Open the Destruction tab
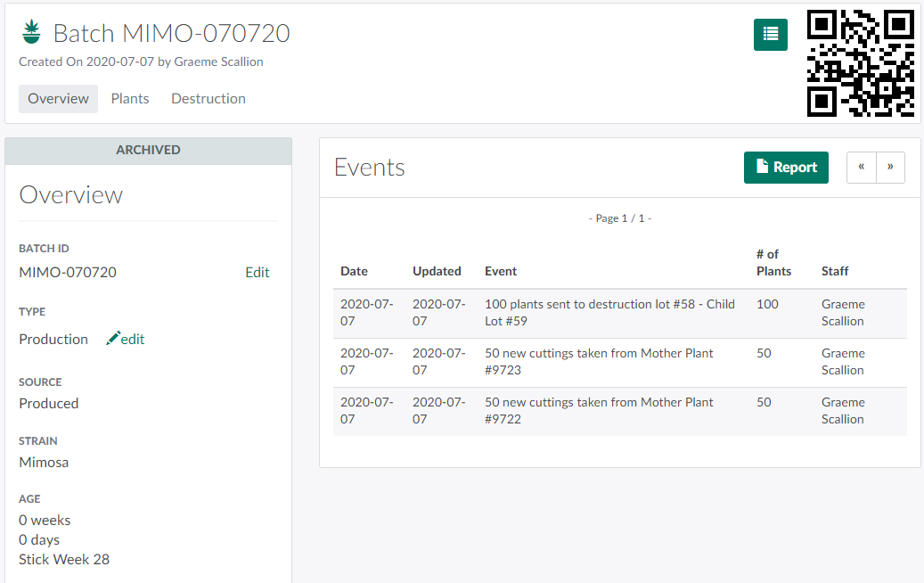 (209, 99)
